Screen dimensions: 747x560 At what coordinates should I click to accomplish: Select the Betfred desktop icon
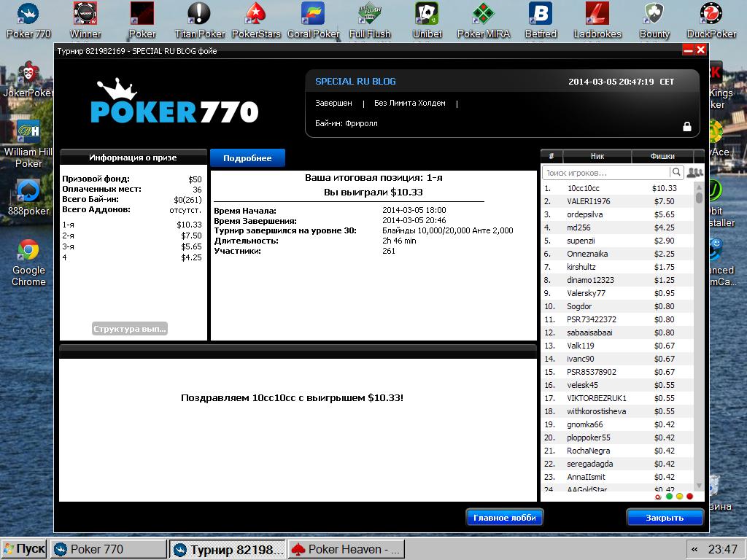pos(541,20)
